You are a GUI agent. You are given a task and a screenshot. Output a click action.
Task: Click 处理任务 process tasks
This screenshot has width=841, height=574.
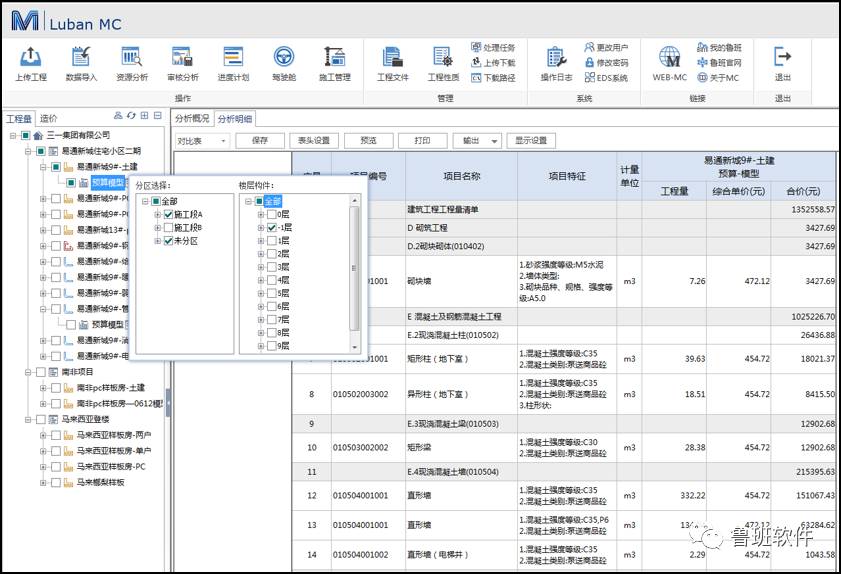pyautogui.click(x=493, y=48)
